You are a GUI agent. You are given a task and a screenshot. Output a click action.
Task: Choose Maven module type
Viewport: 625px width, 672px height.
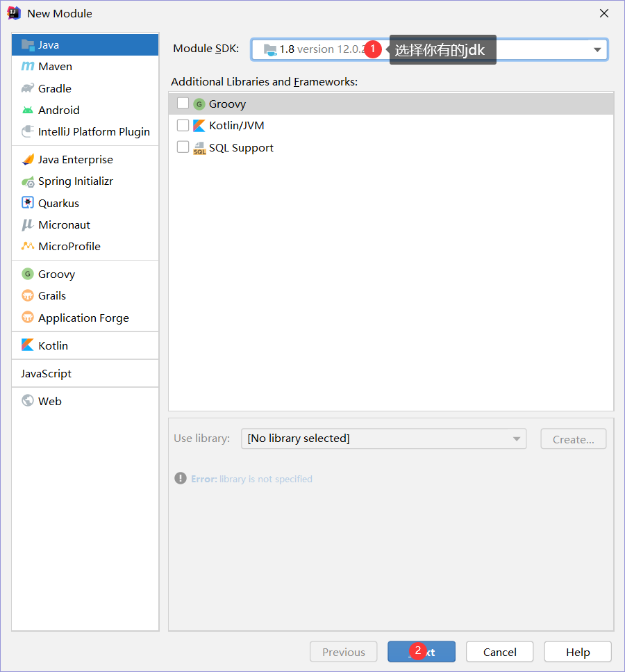point(85,67)
